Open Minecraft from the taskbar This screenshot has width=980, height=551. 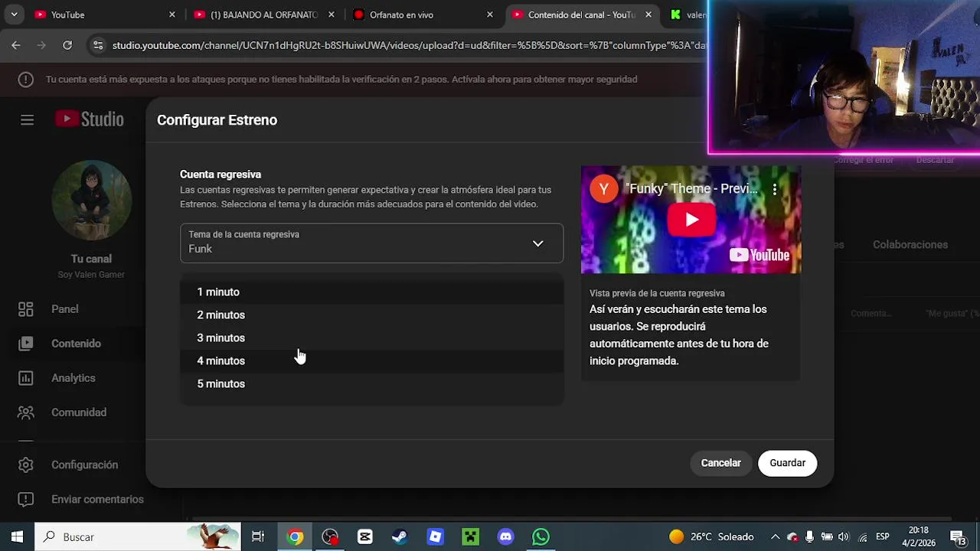[x=470, y=537]
